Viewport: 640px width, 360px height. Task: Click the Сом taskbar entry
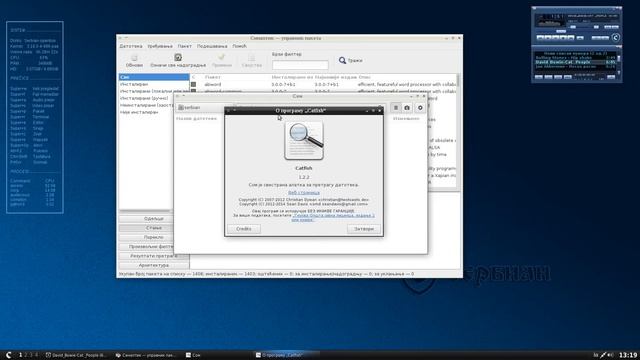(193, 355)
